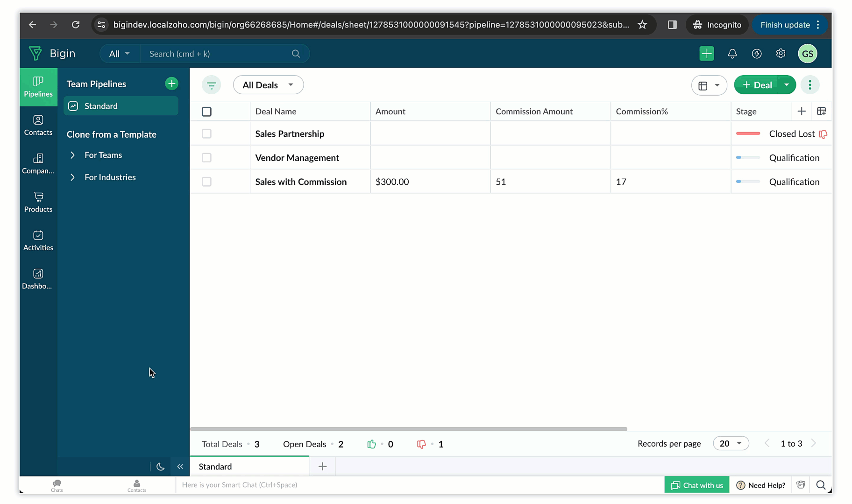This screenshot has height=504, width=852.
Task: Open Contacts in the bottom bar
Action: pyautogui.click(x=137, y=485)
